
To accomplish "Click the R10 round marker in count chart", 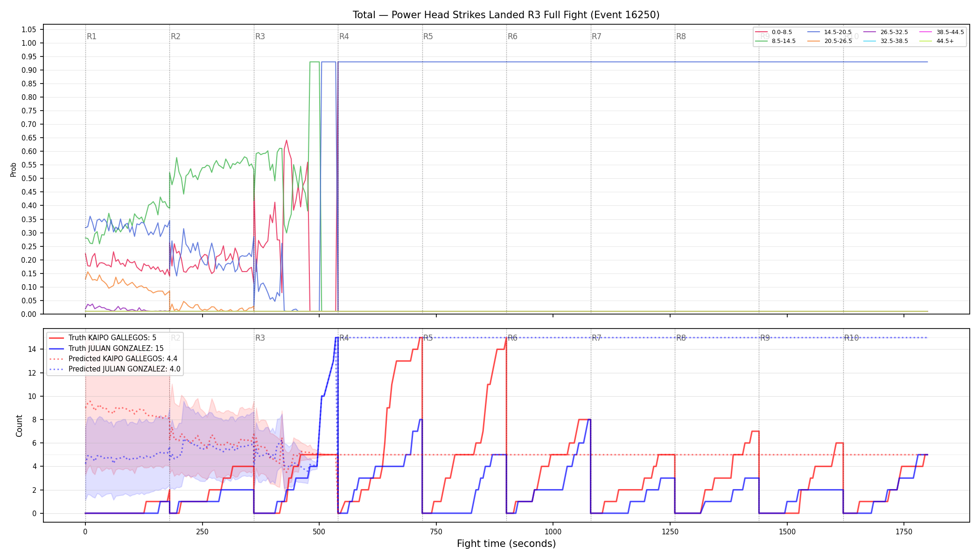I will (x=851, y=338).
